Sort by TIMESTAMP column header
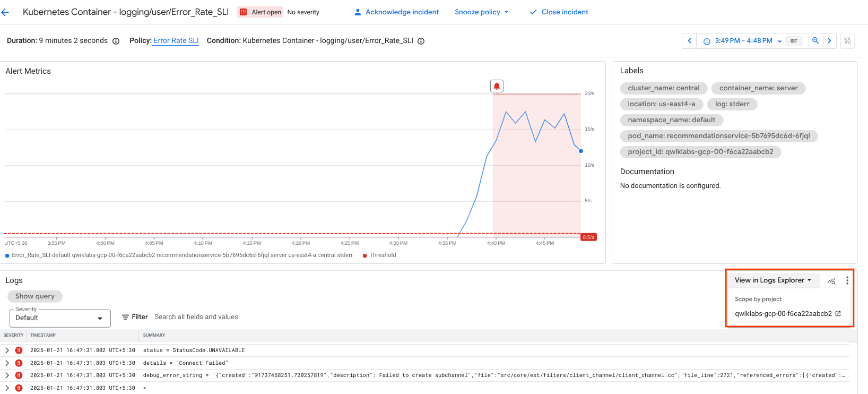This screenshot has height=394, width=868. tap(43, 336)
